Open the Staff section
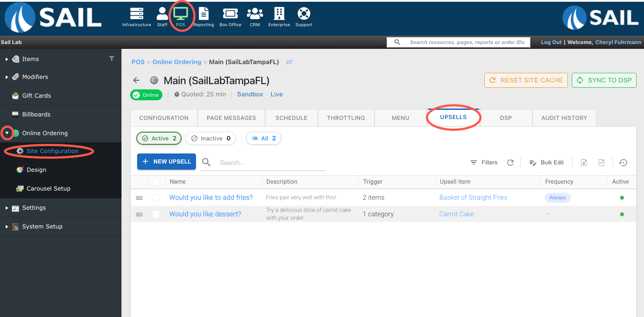The image size is (644, 317). pos(162,17)
